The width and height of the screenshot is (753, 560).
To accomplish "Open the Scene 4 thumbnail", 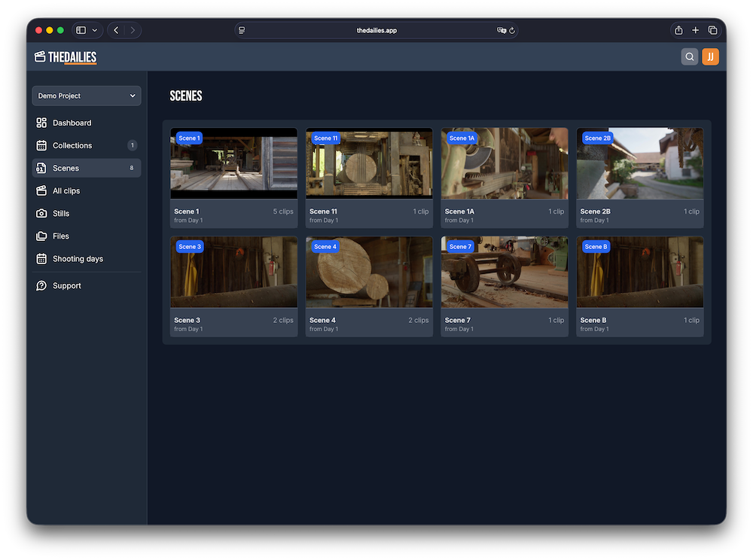I will pyautogui.click(x=368, y=272).
